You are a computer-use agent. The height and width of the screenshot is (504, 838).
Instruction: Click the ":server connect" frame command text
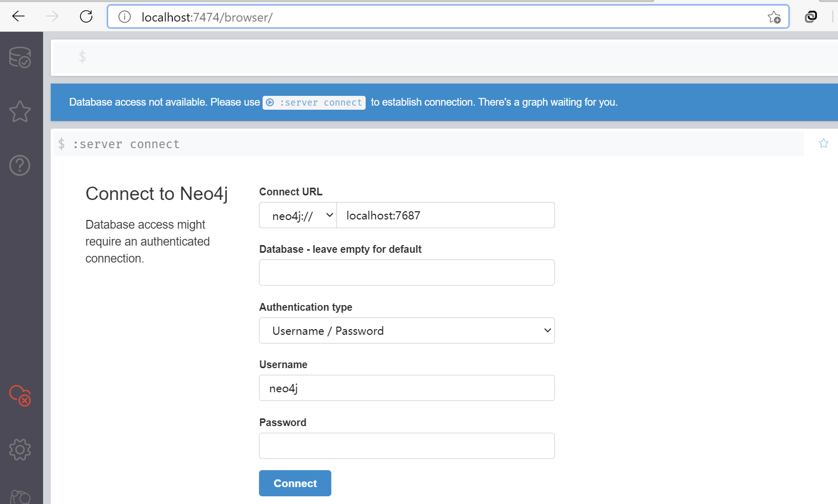[x=126, y=144]
